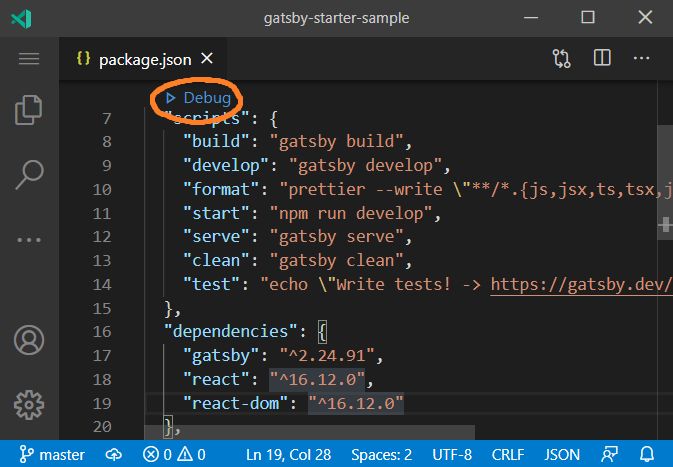Go to line via Ln 19, Col 28
673x467 pixels.
tap(288, 455)
